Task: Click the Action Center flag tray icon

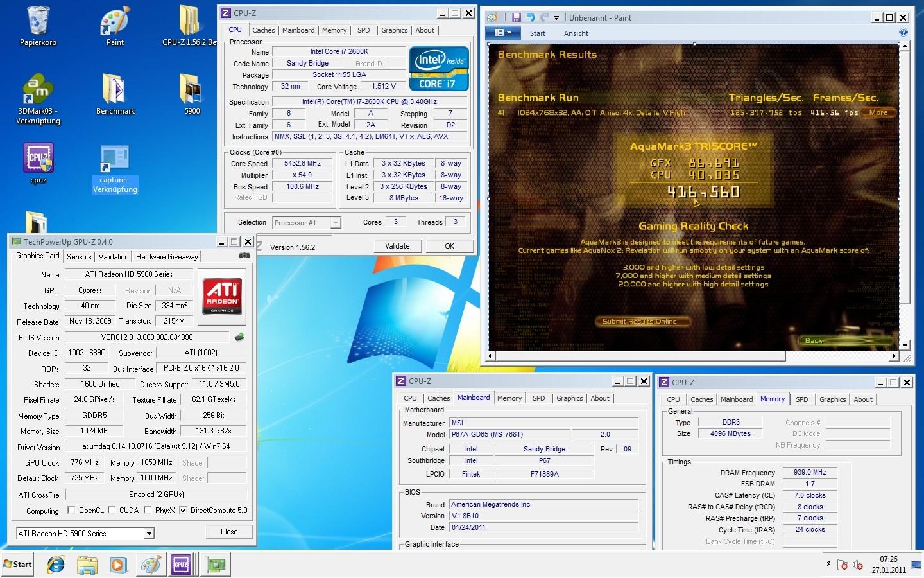Action: click(843, 565)
